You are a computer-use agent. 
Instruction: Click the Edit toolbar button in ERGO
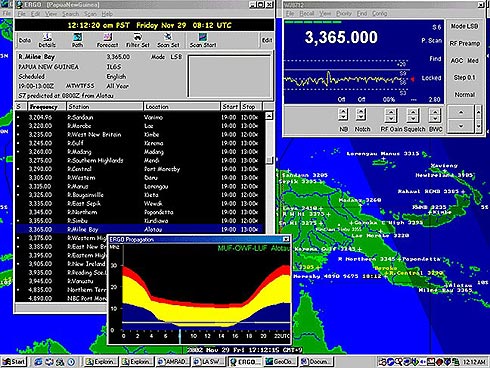tap(266, 40)
